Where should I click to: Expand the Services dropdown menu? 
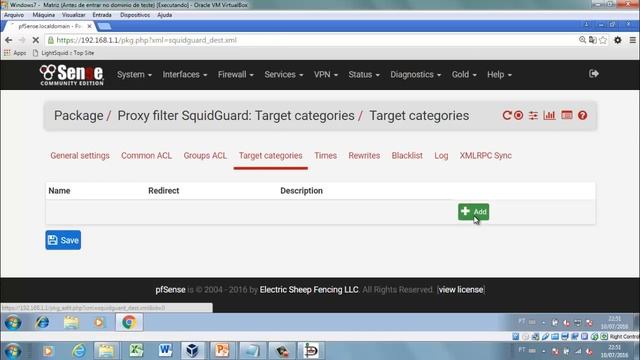coord(284,75)
